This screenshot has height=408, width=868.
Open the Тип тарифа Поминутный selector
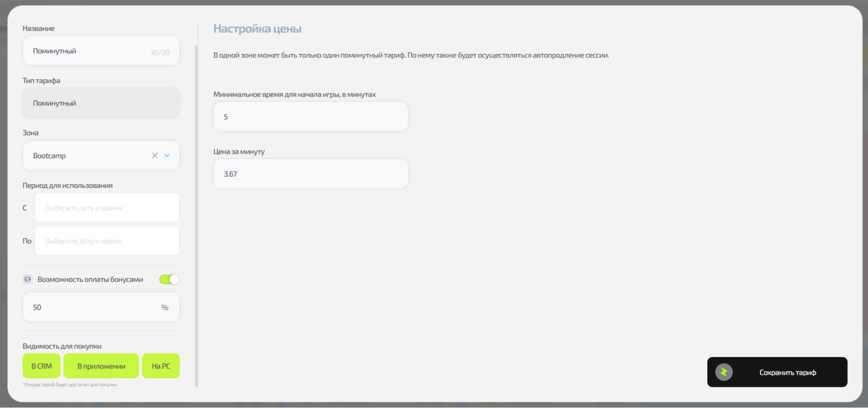[x=101, y=103]
